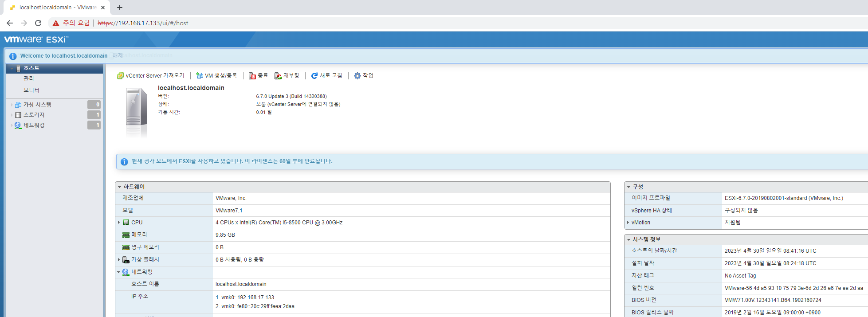Collapse the 구성 panel
The image size is (868, 317).
tap(628, 187)
